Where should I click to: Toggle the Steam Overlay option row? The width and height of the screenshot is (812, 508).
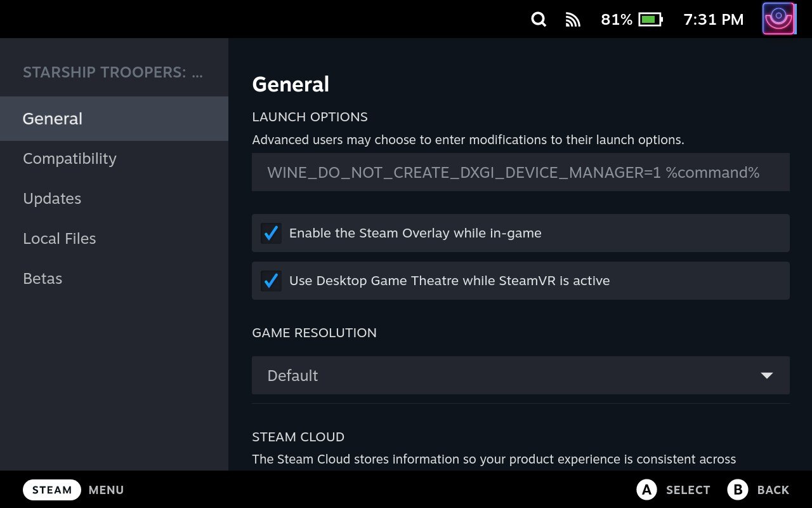pyautogui.click(x=520, y=233)
